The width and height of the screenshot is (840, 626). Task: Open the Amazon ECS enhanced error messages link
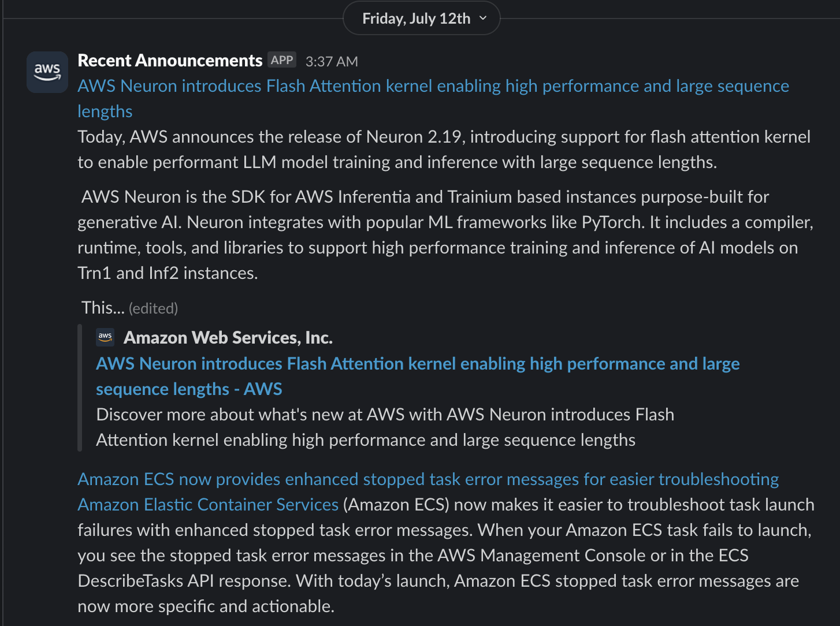(x=428, y=479)
